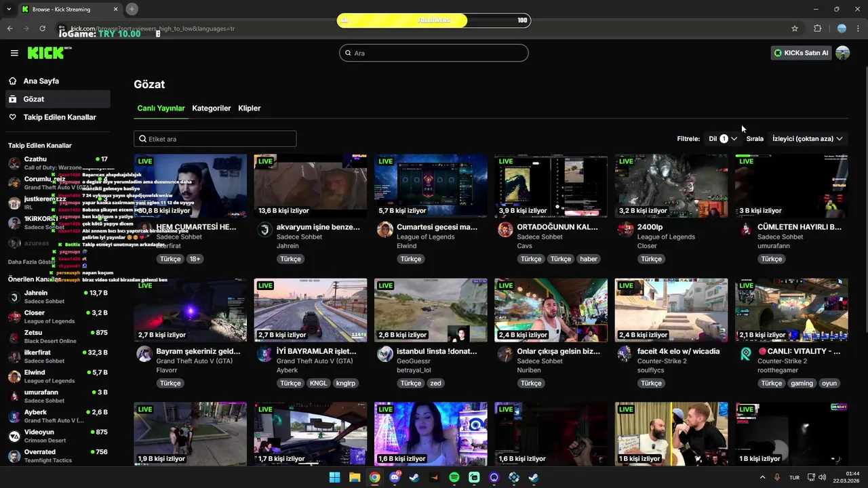Bookmark page with star icon
This screenshot has height=488, width=868.
click(x=795, y=28)
